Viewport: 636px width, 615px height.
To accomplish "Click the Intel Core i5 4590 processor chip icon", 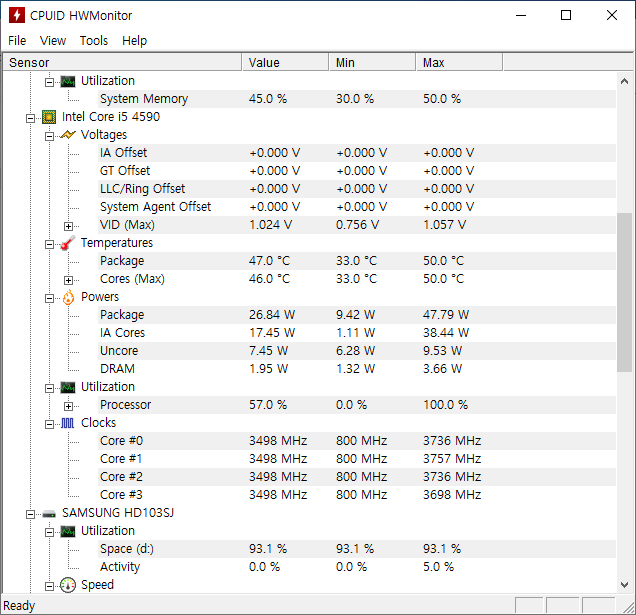I will point(49,117).
